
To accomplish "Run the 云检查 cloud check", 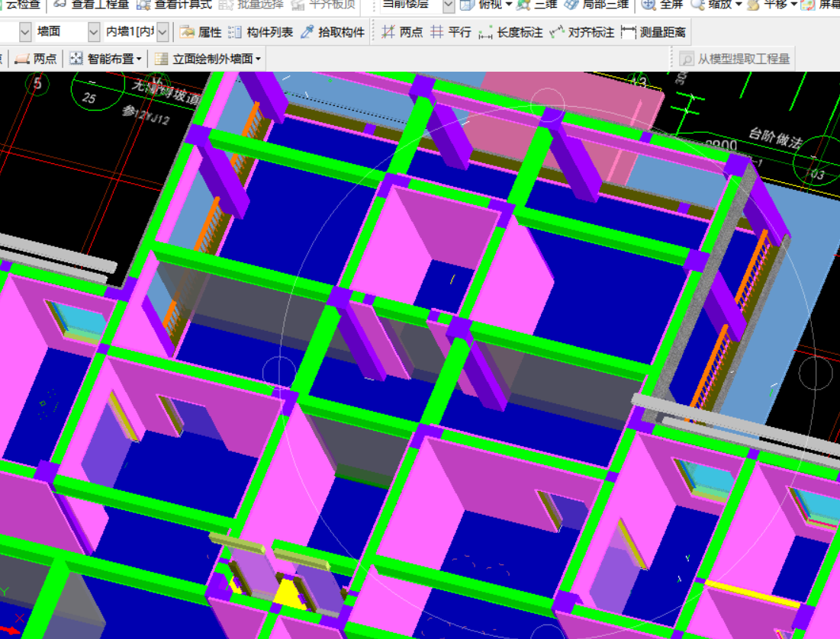I will [x=20, y=5].
